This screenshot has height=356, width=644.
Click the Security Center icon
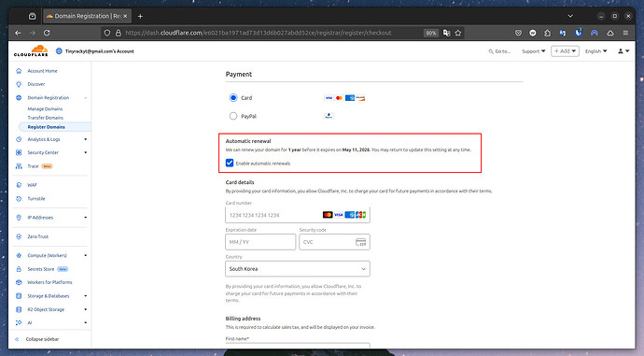pyautogui.click(x=19, y=152)
